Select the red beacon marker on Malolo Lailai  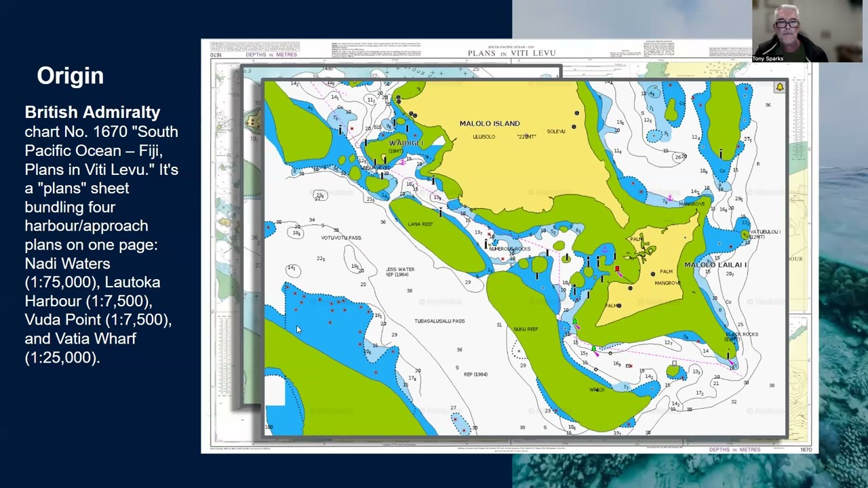617,269
